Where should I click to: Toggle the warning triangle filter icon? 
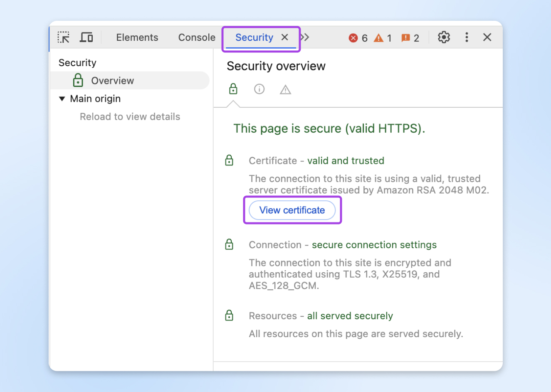285,89
